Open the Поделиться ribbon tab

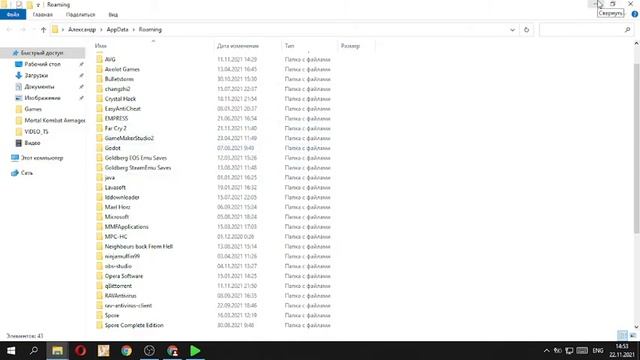(80, 14)
